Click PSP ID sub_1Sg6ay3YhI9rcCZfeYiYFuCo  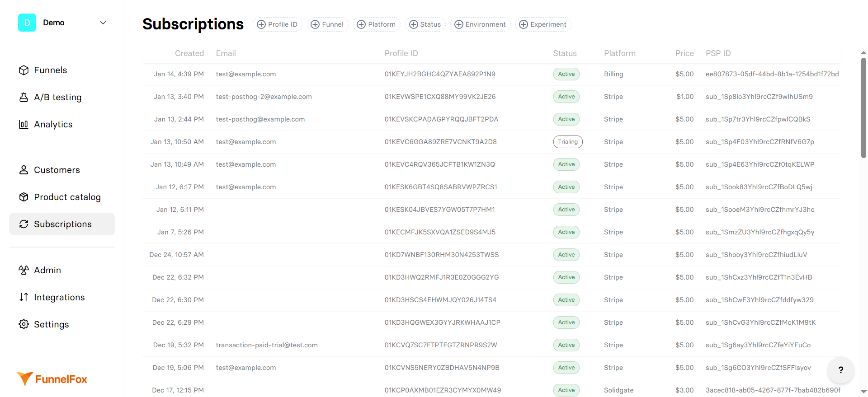click(x=758, y=345)
